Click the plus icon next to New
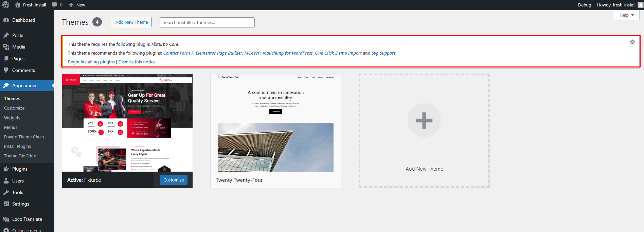Viewport: 644px width, 232px height. pyautogui.click(x=71, y=5)
